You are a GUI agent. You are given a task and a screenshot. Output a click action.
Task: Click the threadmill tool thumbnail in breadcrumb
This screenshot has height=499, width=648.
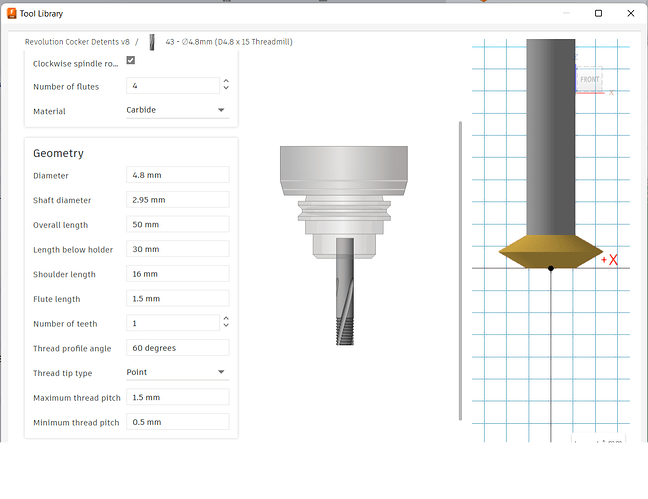click(x=152, y=42)
